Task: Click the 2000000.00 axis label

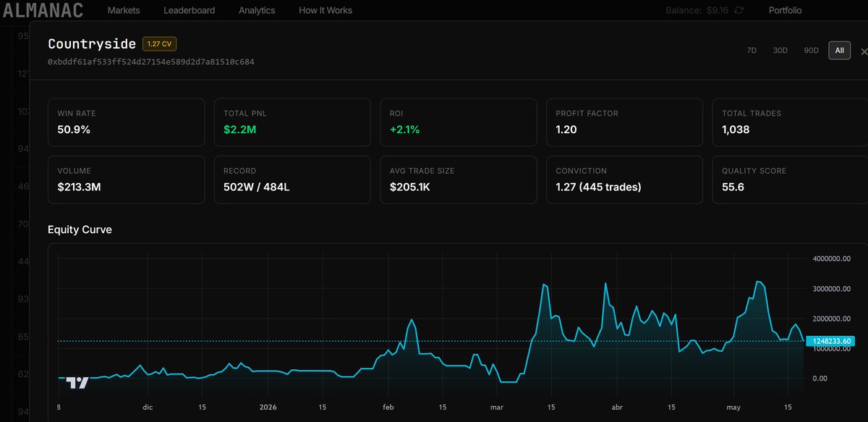Action: click(x=832, y=318)
